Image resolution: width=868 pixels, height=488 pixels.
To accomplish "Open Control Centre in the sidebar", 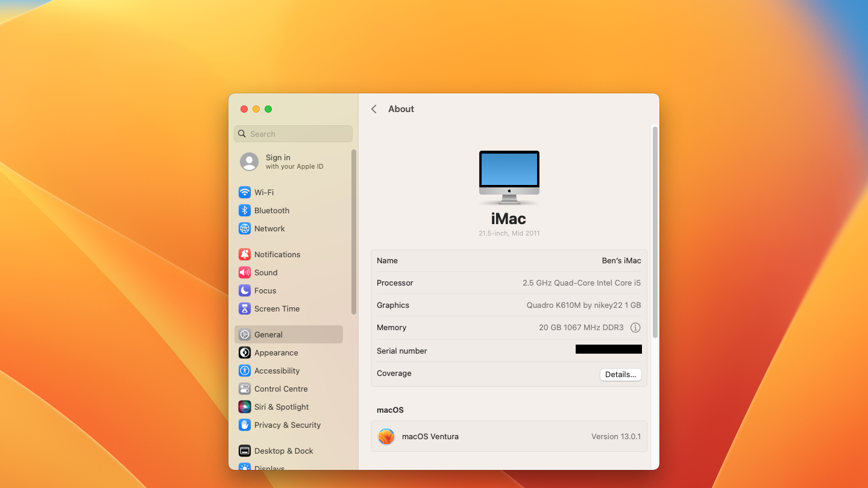I will (x=281, y=389).
